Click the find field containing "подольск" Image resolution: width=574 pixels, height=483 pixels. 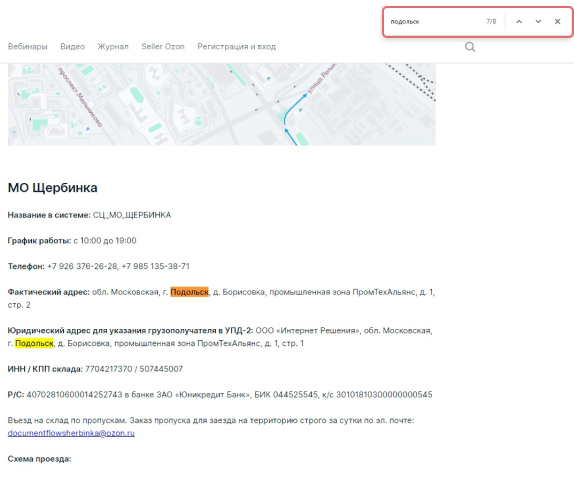point(436,22)
